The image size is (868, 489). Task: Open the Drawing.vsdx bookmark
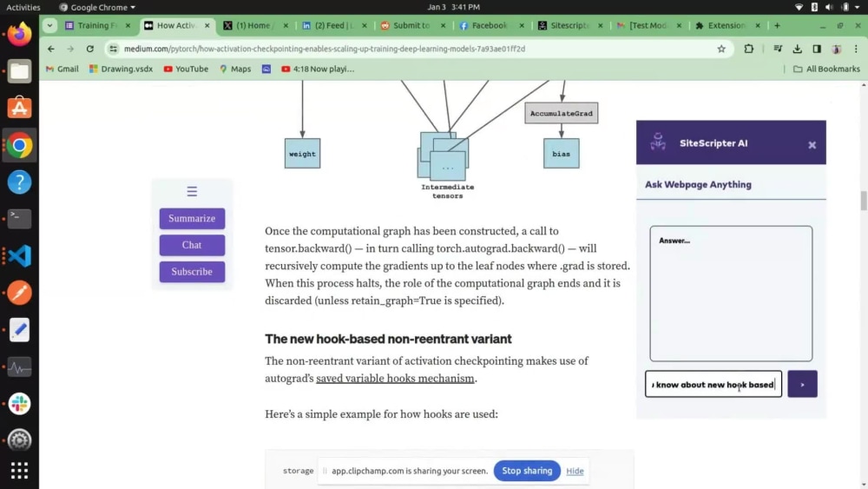tap(121, 69)
